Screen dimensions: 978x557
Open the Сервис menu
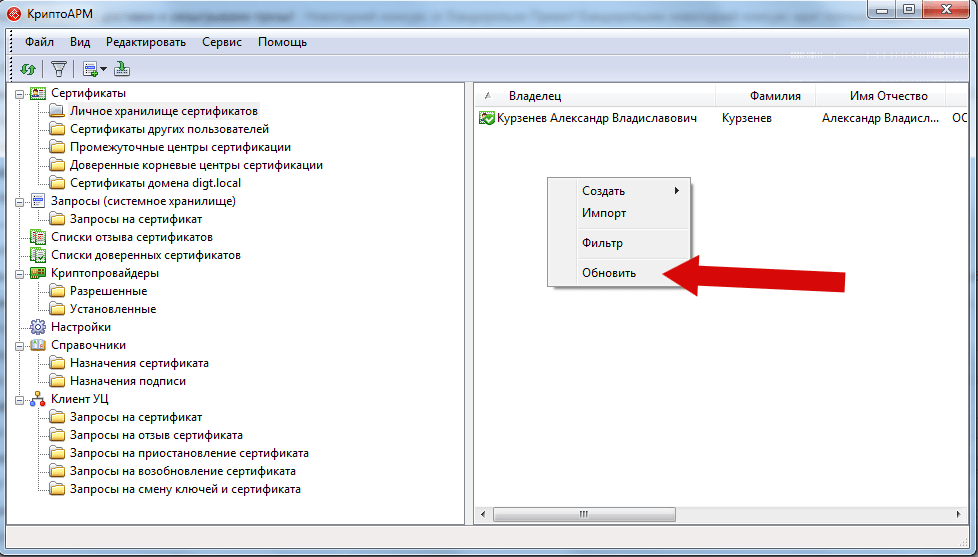pos(221,42)
